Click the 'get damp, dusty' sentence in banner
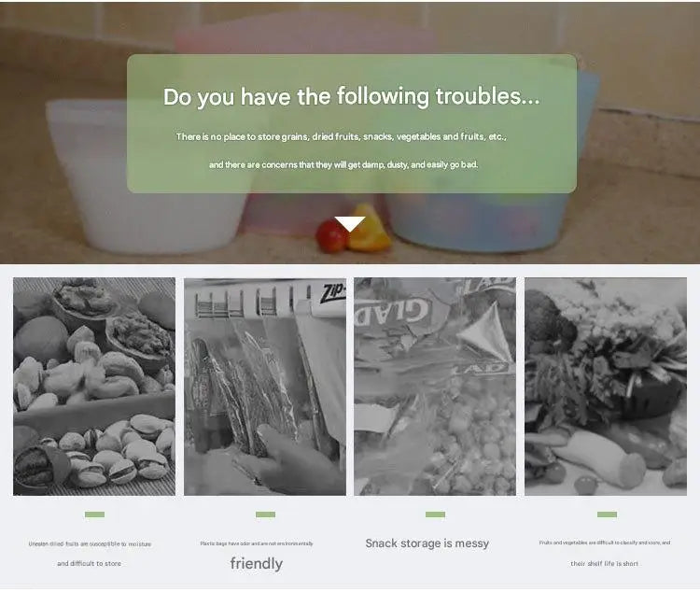This screenshot has height=592, width=700. point(343,165)
